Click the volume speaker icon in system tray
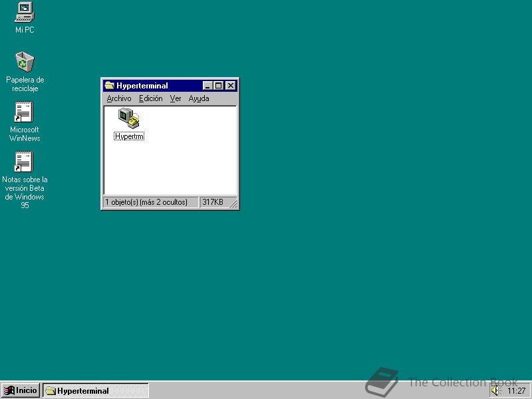Screen dimensions: 532x399 pyautogui.click(x=495, y=391)
